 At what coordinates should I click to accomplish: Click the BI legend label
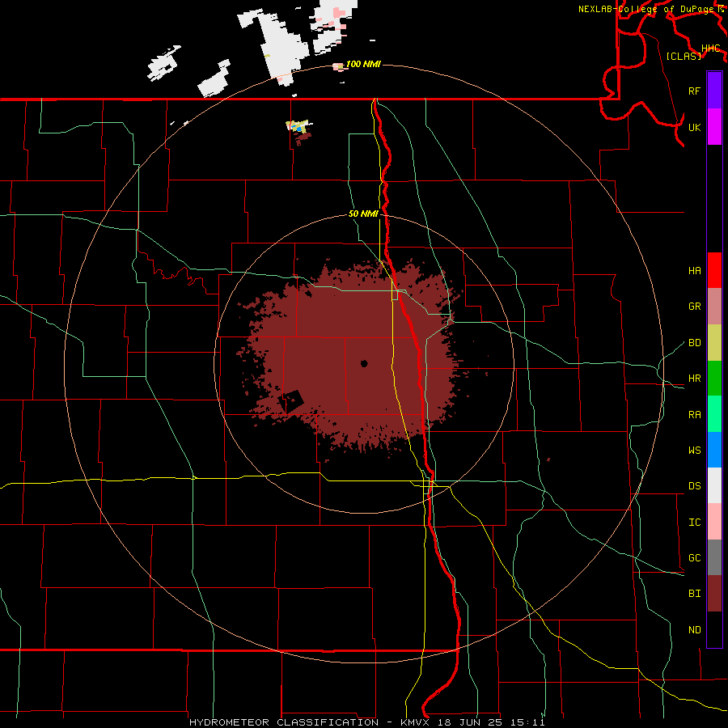coord(694,594)
